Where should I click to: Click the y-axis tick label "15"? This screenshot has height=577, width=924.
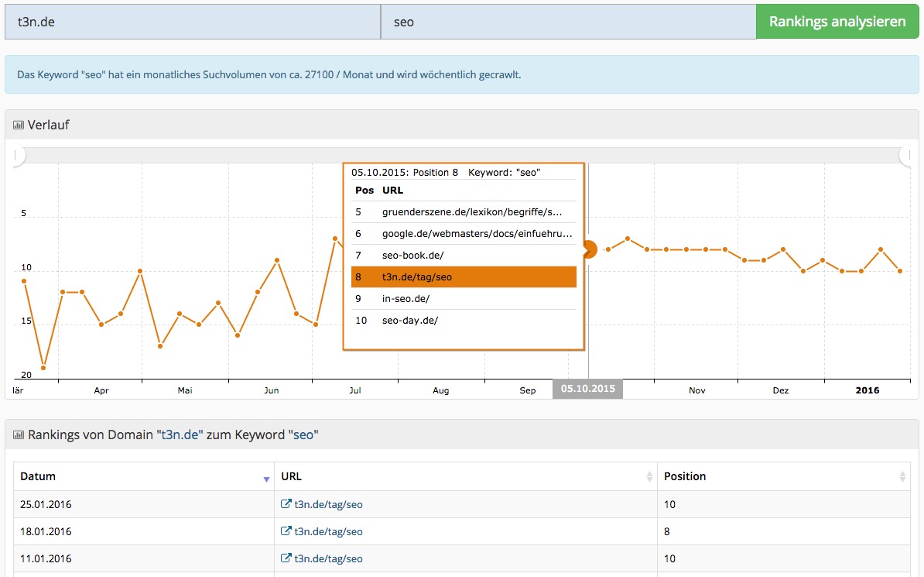tap(26, 321)
